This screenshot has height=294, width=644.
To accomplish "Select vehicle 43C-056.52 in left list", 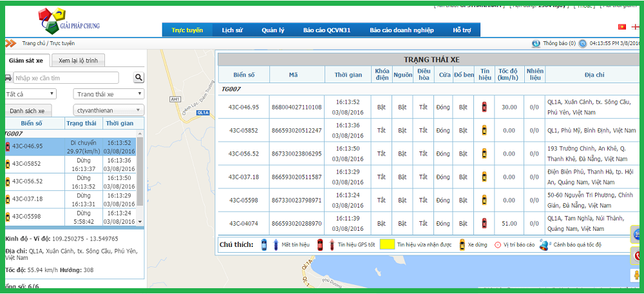I will pyautogui.click(x=71, y=181).
